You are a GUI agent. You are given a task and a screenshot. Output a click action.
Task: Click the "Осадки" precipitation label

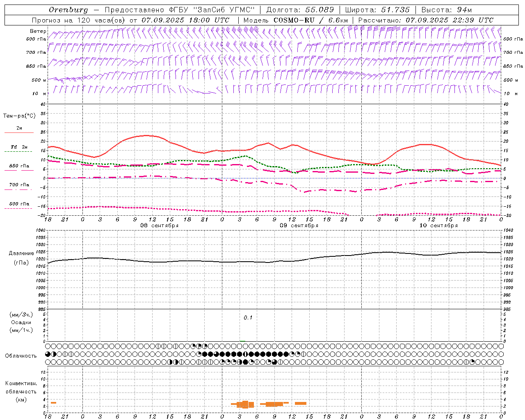tap(21, 322)
